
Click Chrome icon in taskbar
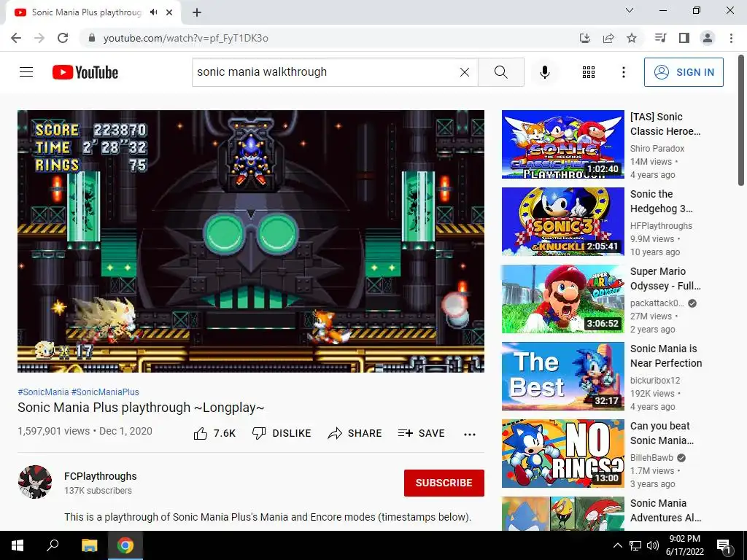[125, 545]
